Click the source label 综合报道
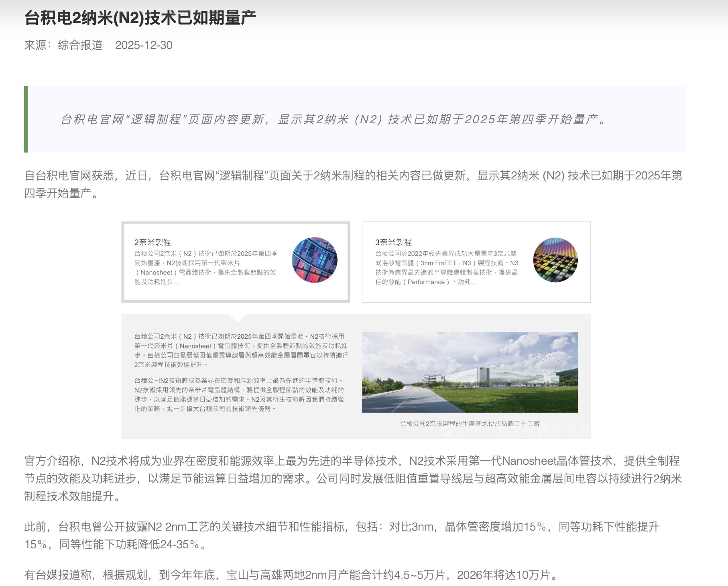Screen dimensions: 728x586 coord(80,45)
